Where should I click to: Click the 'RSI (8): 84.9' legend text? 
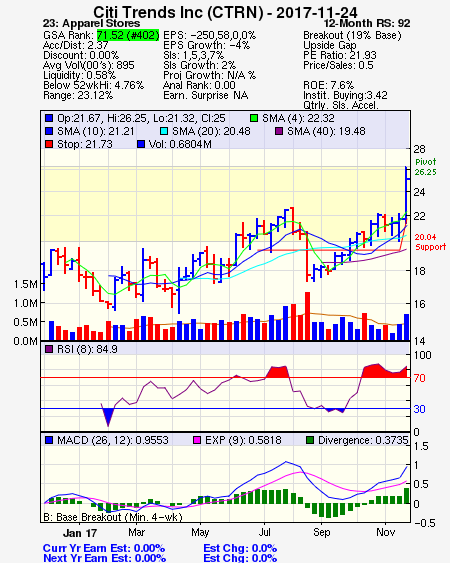coord(87,349)
